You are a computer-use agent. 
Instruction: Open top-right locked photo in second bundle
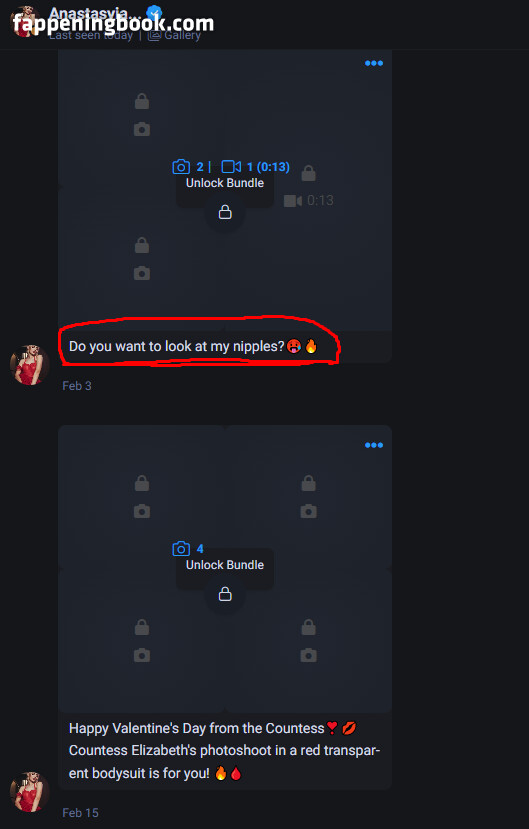click(309, 497)
